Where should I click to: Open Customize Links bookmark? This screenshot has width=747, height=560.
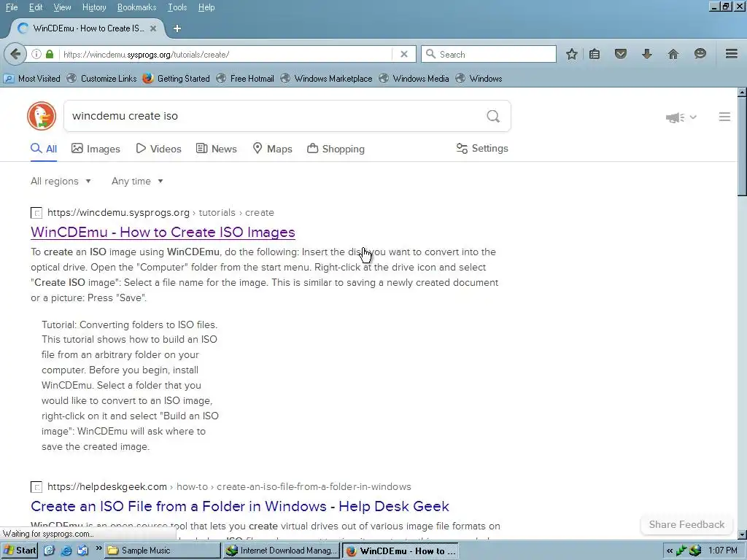[x=101, y=79]
